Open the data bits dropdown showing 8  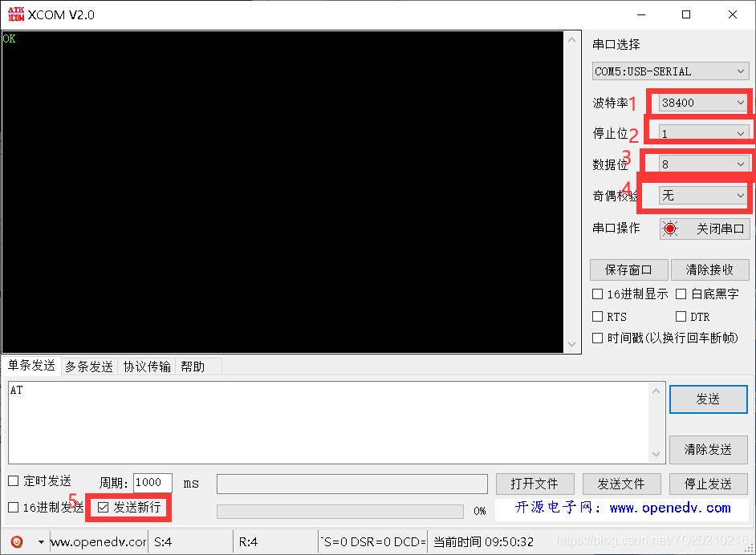coord(704,164)
